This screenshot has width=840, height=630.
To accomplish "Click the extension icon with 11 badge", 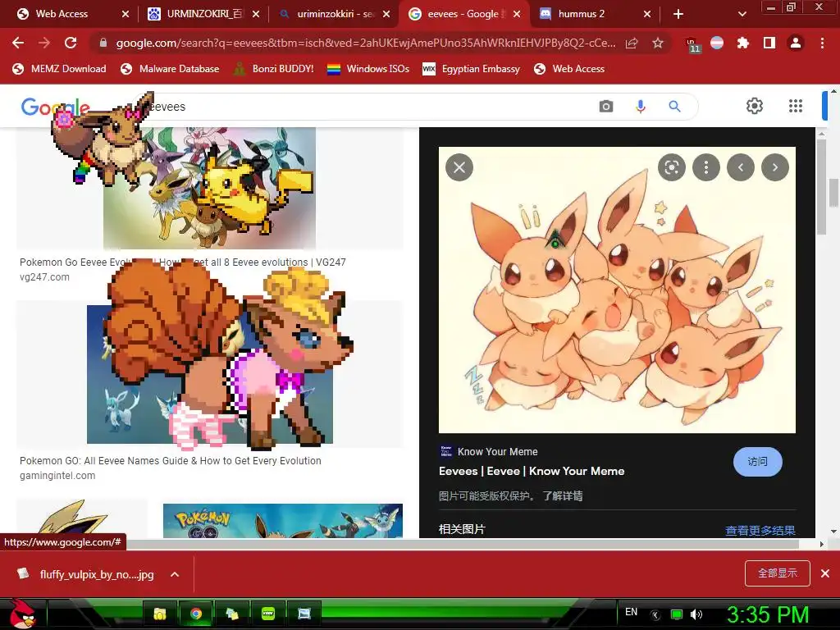I will tap(692, 44).
